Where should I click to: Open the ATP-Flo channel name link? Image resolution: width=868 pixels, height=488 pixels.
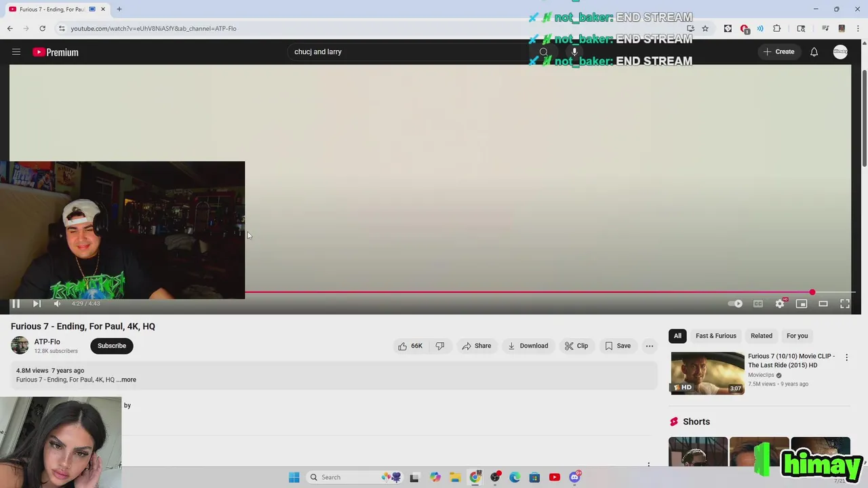click(47, 342)
